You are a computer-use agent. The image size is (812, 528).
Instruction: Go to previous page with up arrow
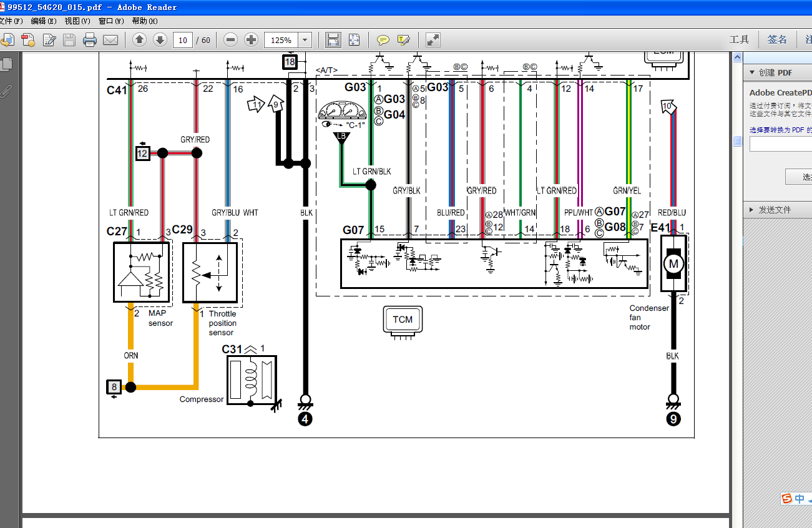[139, 40]
